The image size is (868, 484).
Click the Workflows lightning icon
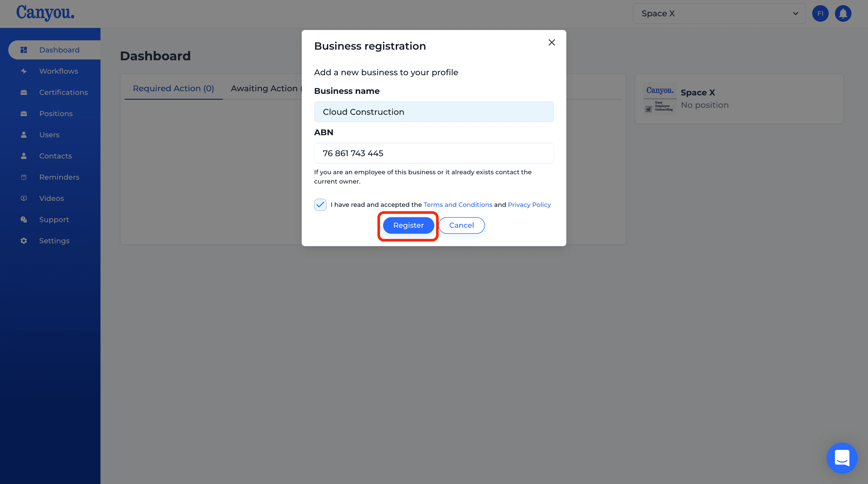[x=24, y=71]
